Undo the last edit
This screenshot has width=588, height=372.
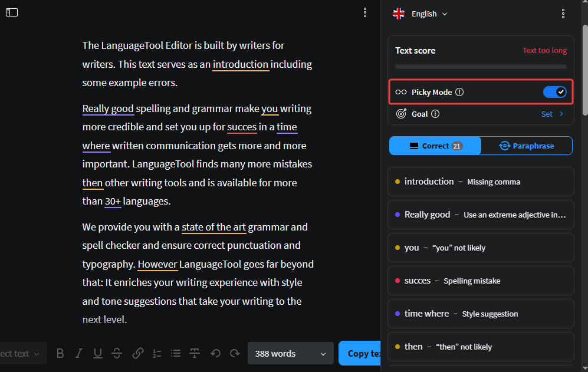click(216, 353)
